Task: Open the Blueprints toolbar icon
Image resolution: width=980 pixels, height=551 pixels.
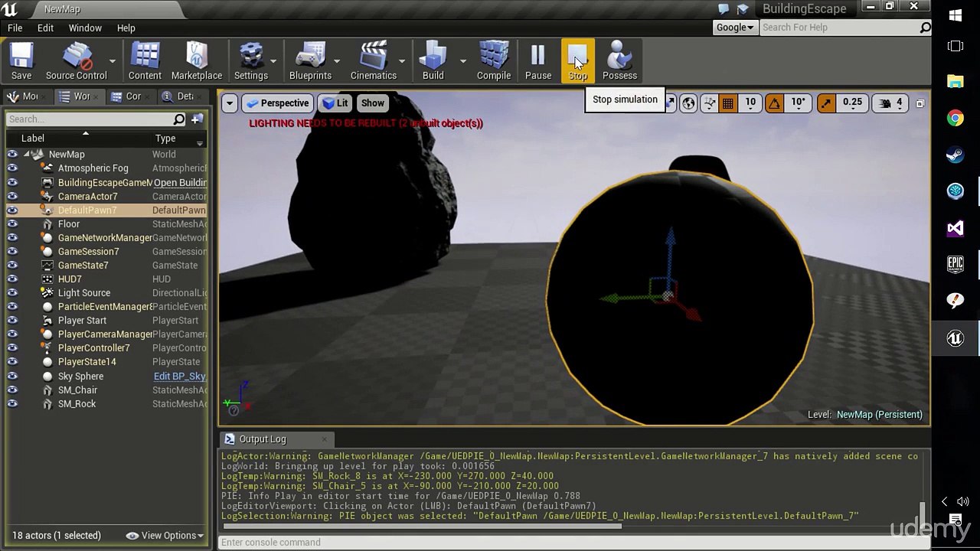Action: point(310,61)
